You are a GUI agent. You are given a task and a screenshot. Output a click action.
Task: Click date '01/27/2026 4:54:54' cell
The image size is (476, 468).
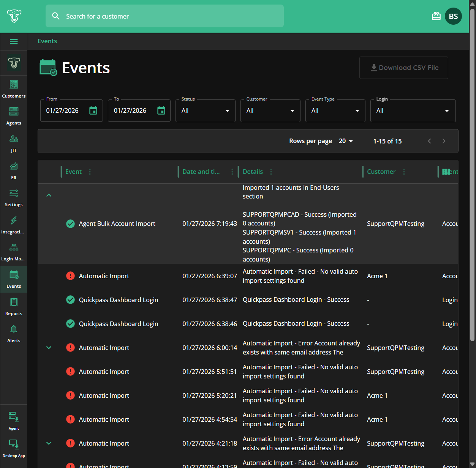(210, 419)
